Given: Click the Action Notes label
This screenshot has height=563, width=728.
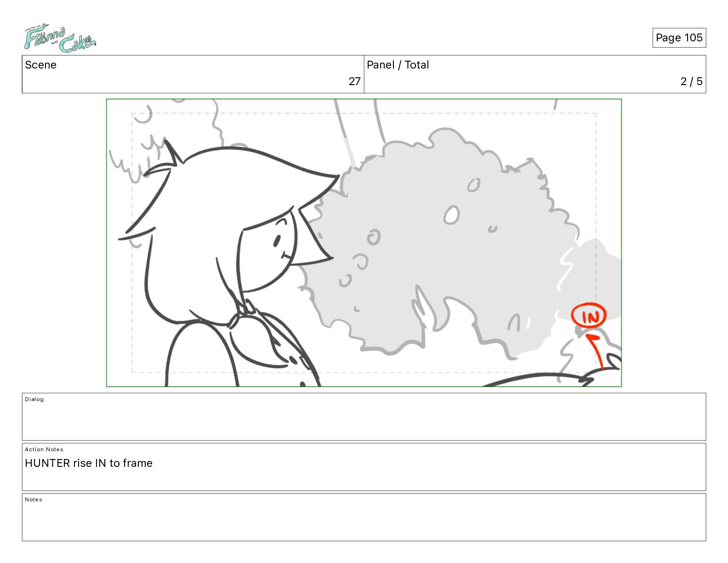Looking at the screenshot, I should tap(44, 449).
